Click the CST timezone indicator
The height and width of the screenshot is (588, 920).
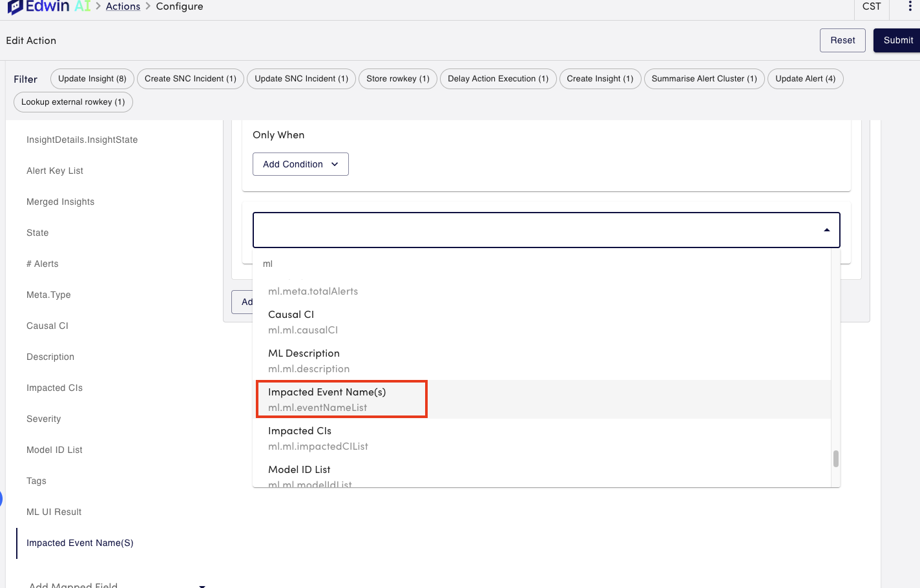point(871,6)
